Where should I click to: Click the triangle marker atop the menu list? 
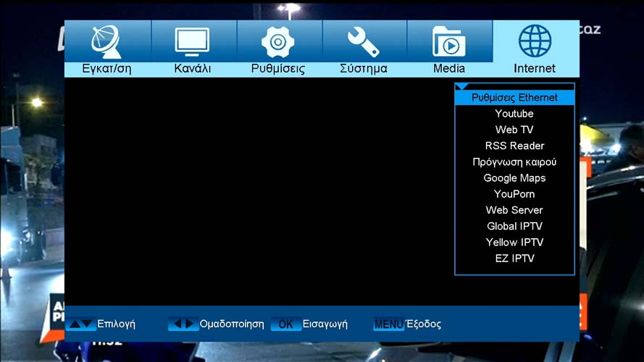coord(462,87)
